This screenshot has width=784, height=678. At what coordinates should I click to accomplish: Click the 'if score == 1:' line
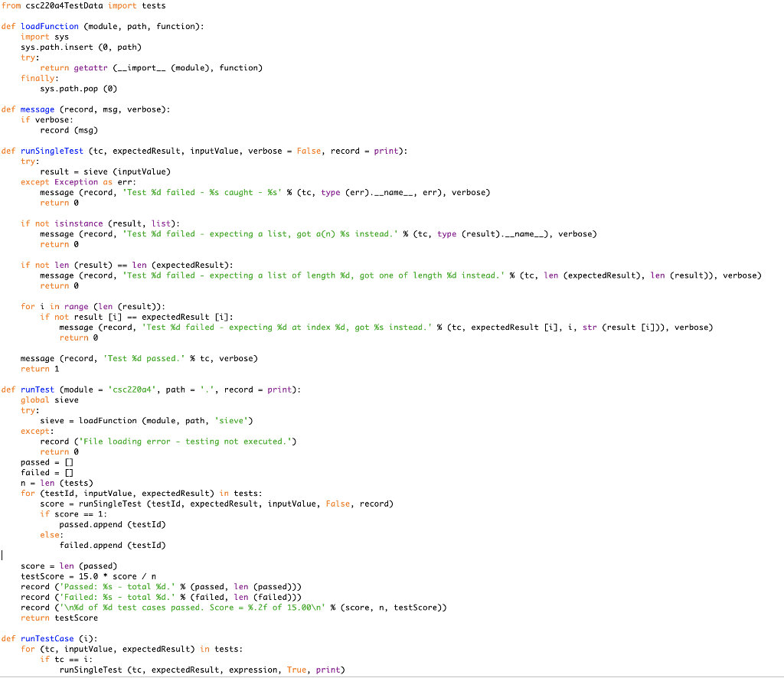pos(73,514)
